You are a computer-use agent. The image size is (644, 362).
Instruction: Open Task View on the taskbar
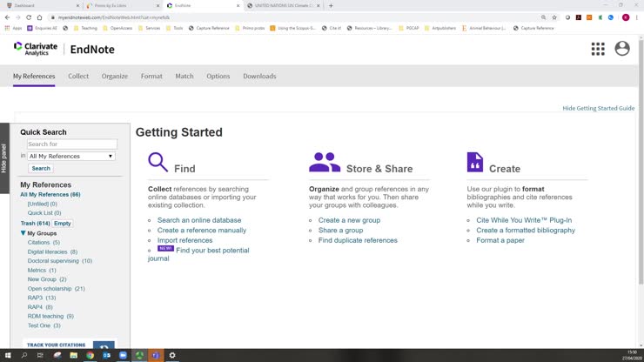(40, 355)
